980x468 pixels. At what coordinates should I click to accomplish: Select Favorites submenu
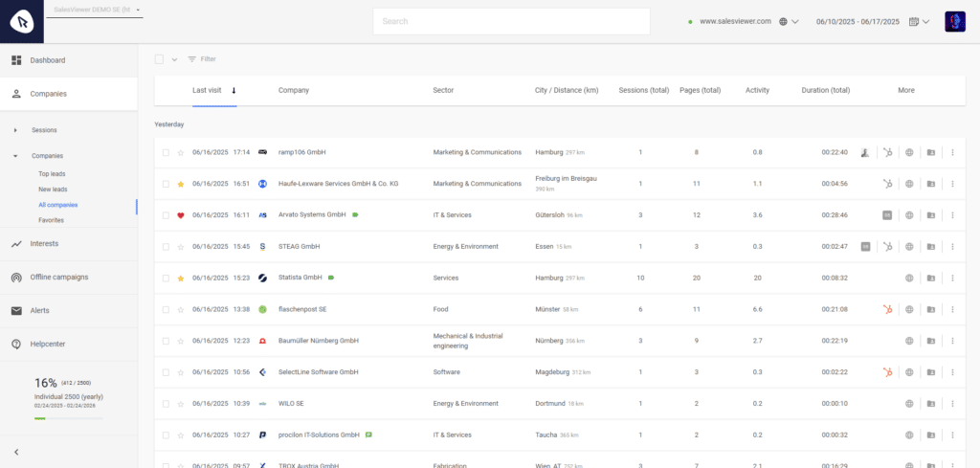point(51,220)
